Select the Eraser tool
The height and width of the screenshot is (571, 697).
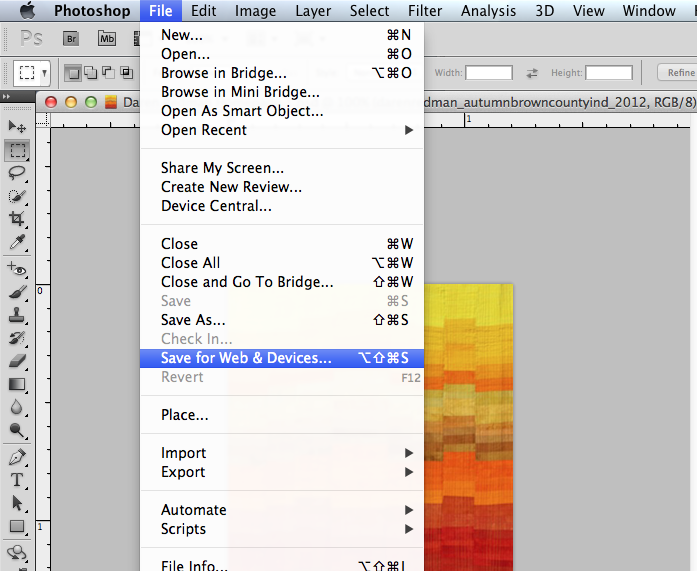(17, 361)
